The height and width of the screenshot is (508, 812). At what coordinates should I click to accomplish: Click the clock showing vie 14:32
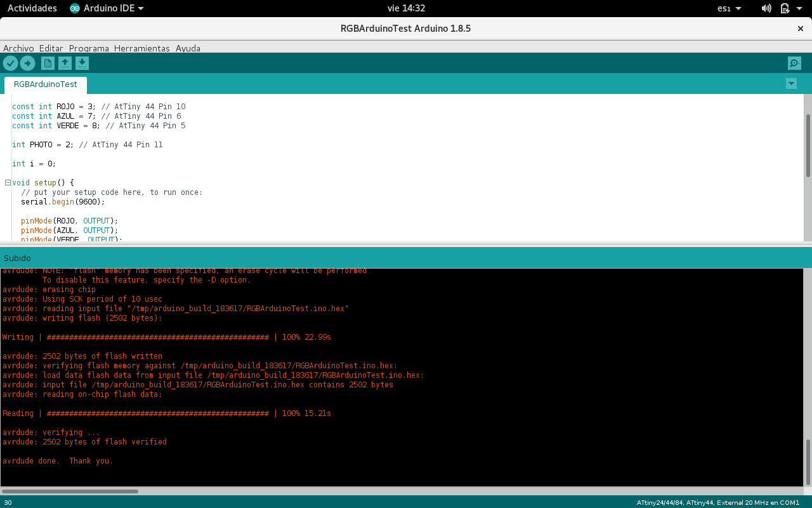point(406,8)
